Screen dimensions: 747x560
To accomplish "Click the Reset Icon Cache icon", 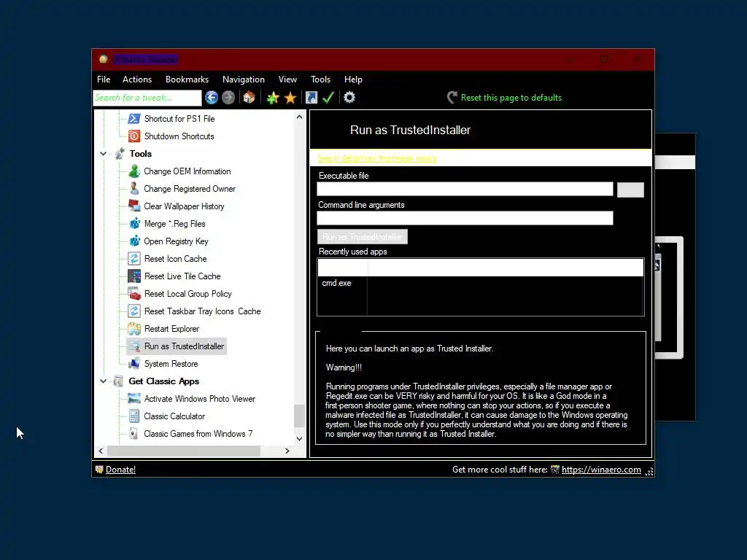I will pyautogui.click(x=134, y=259).
